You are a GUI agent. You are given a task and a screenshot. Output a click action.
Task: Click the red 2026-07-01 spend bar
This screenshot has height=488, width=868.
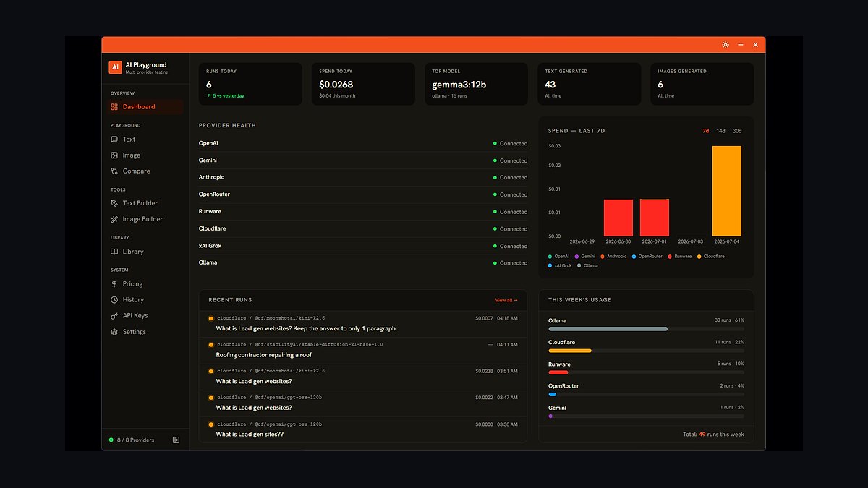click(655, 218)
